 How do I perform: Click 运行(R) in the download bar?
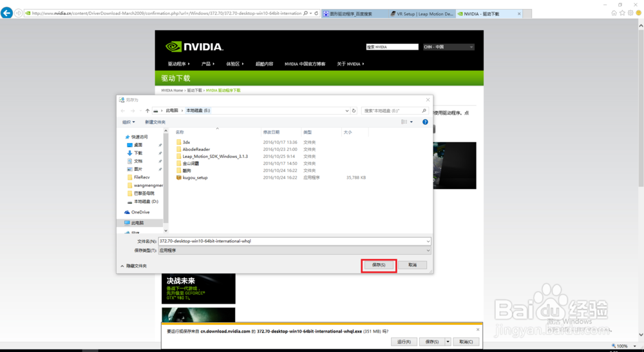[404, 342]
